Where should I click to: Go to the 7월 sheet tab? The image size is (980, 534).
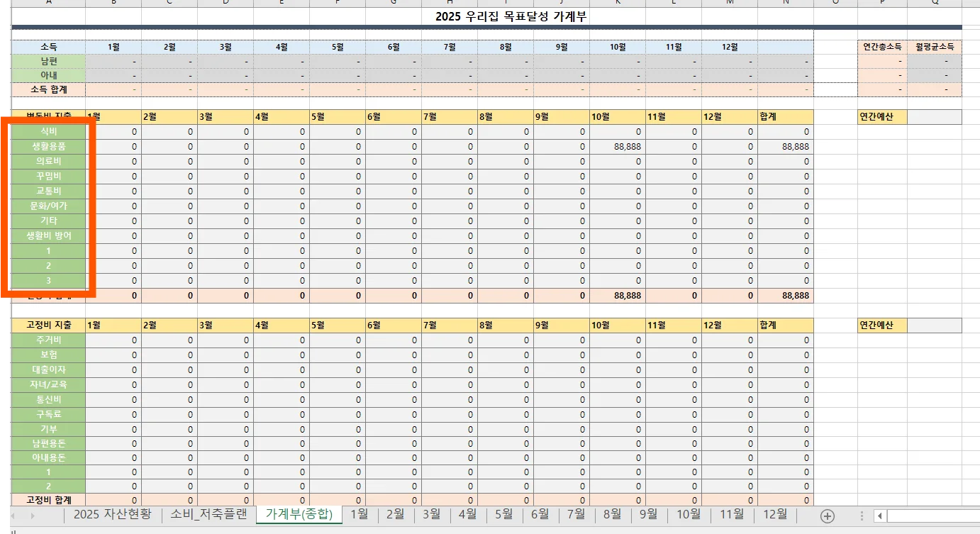(x=576, y=515)
